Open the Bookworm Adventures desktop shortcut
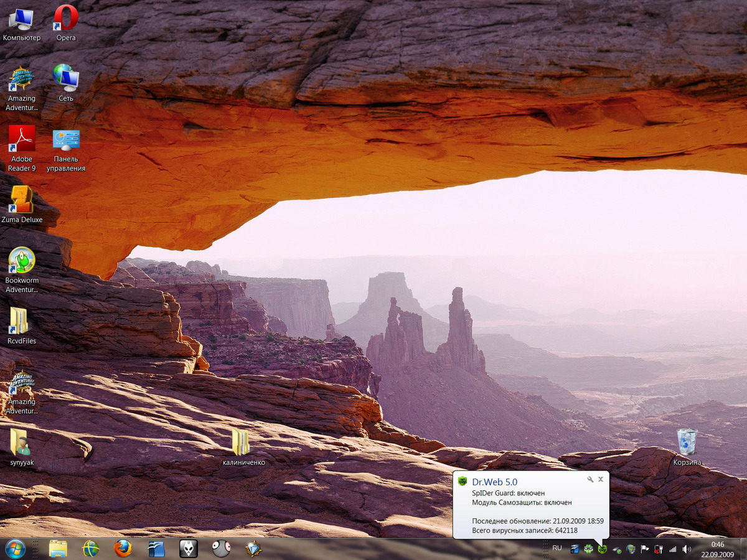The height and width of the screenshot is (560, 747). pos(22,261)
